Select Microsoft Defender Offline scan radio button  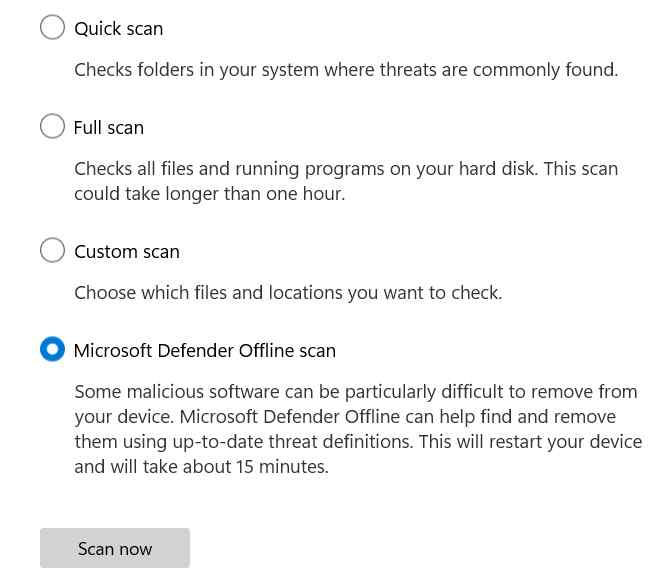click(52, 349)
